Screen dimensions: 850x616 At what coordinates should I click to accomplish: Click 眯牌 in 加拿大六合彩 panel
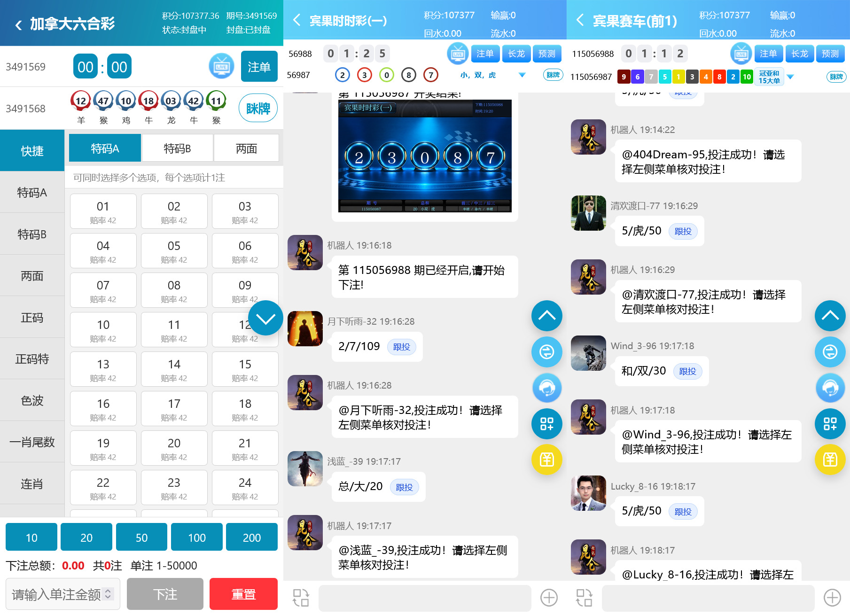[x=258, y=108]
